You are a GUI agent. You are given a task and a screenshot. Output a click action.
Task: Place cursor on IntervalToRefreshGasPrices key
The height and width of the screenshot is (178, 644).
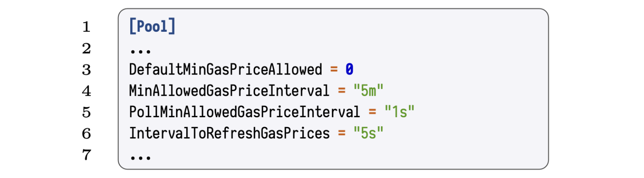[229, 134]
